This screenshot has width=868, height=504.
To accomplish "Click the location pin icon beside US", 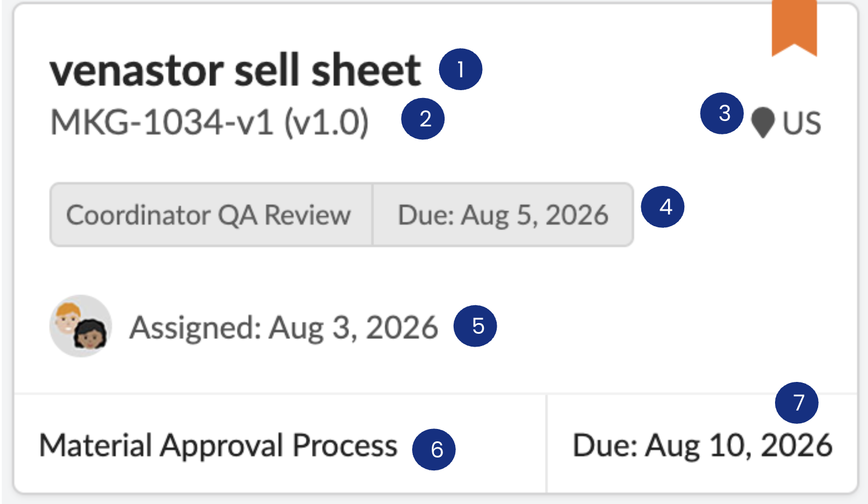I will [x=763, y=123].
